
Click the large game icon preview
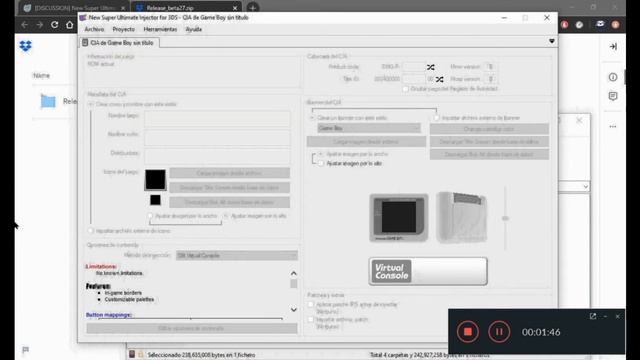[x=156, y=180]
